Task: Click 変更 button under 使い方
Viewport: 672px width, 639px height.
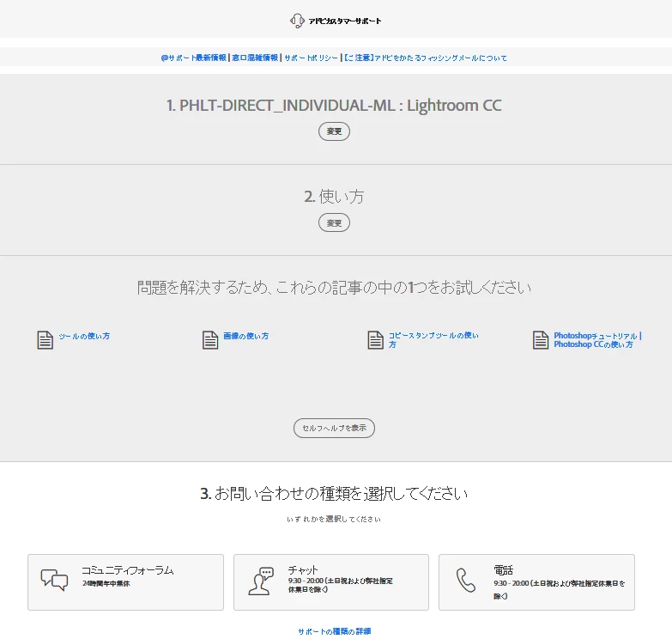Action: pyautogui.click(x=335, y=223)
